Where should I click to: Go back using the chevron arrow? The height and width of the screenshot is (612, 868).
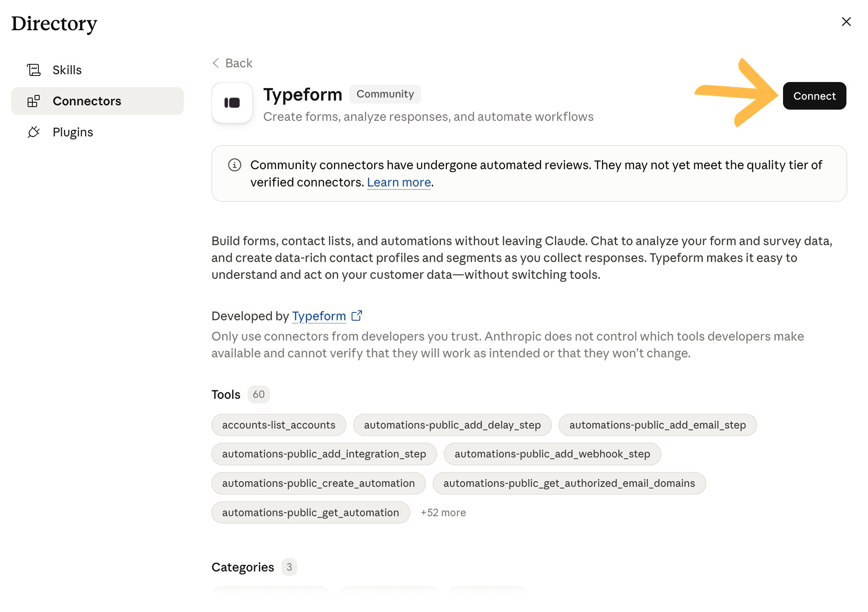(216, 63)
